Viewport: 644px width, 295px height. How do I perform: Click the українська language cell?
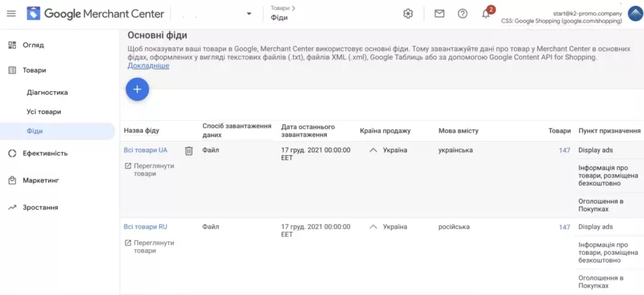455,150
